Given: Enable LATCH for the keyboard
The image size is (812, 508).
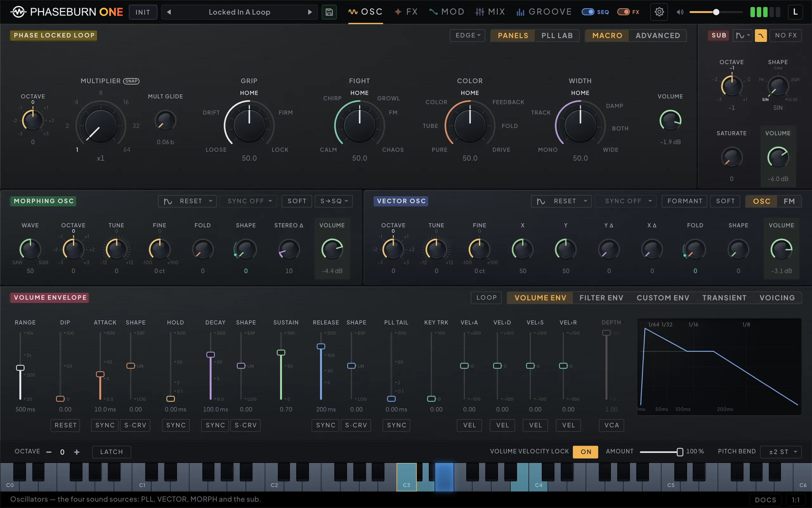Looking at the screenshot, I should [x=111, y=451].
